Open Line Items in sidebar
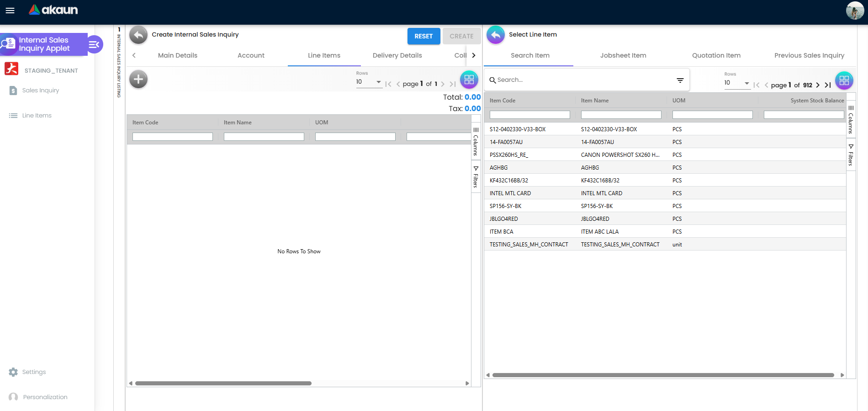Image resolution: width=868 pixels, height=411 pixels. [x=37, y=116]
